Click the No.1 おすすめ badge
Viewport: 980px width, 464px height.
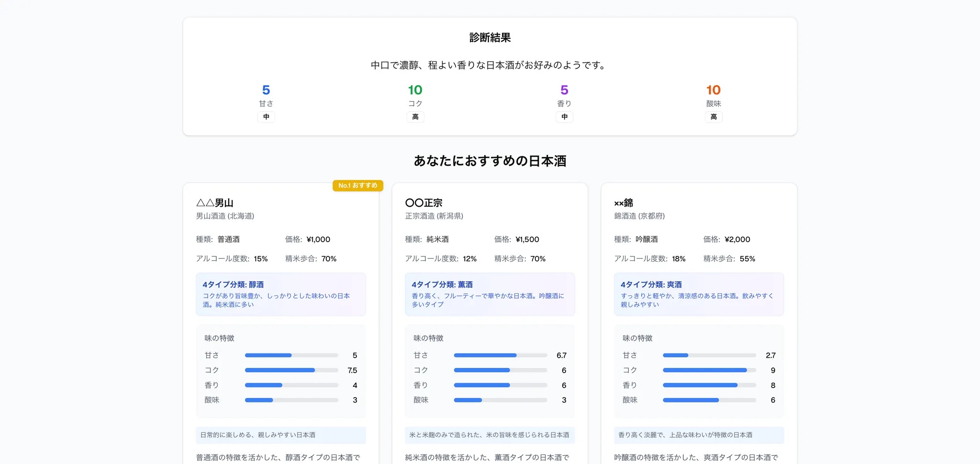[357, 186]
